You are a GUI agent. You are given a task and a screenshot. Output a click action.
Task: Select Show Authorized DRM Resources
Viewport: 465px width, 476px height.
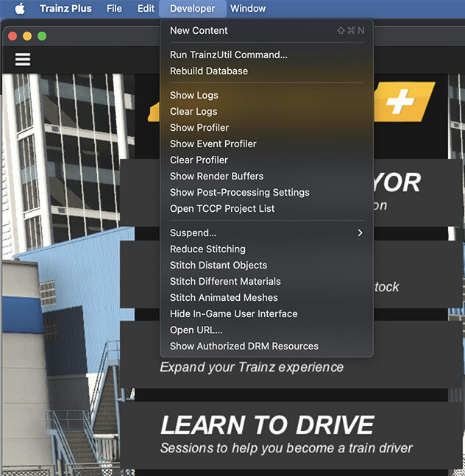[x=266, y=346]
